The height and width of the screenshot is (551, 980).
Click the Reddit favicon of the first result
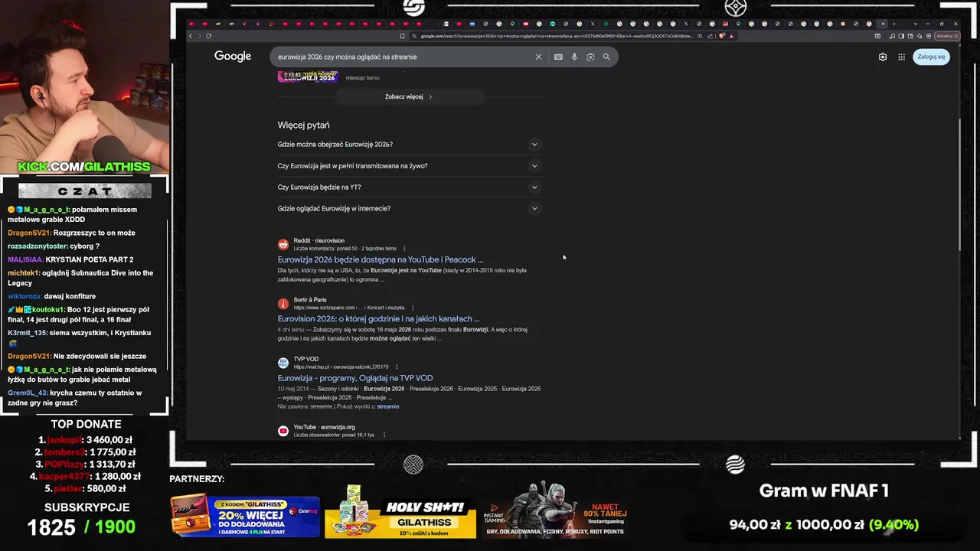(x=283, y=244)
